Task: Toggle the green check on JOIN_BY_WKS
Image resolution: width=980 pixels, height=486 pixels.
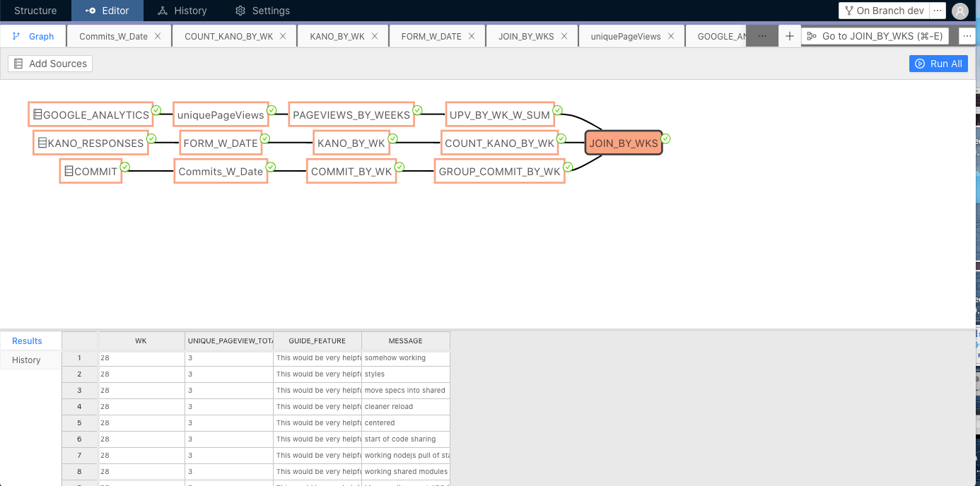Action: coord(666,139)
